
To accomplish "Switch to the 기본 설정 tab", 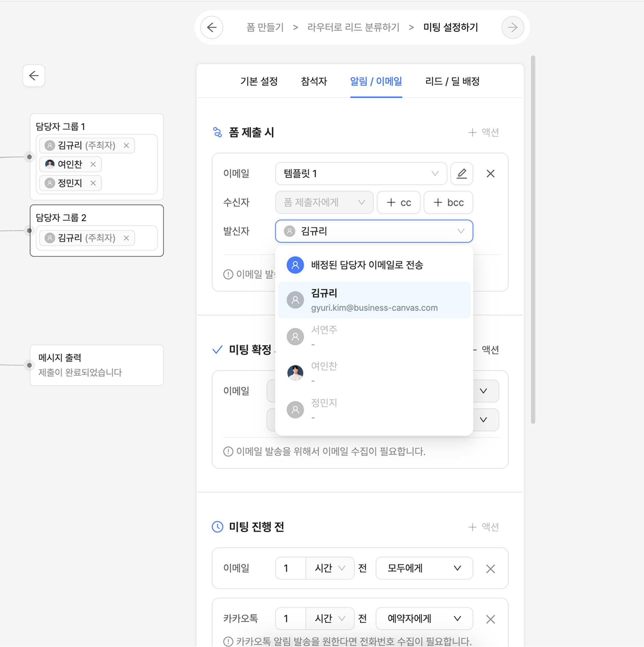I will click(259, 81).
